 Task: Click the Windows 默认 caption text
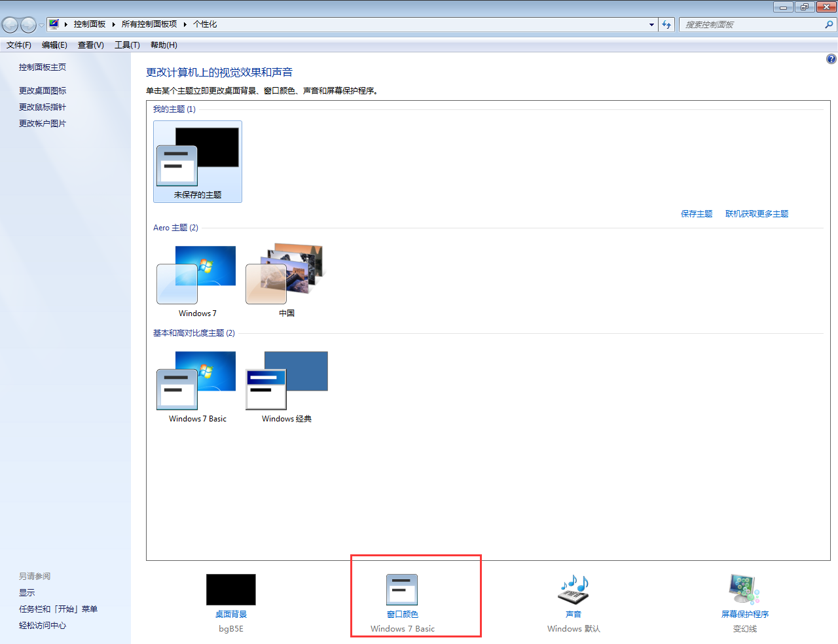(x=574, y=629)
